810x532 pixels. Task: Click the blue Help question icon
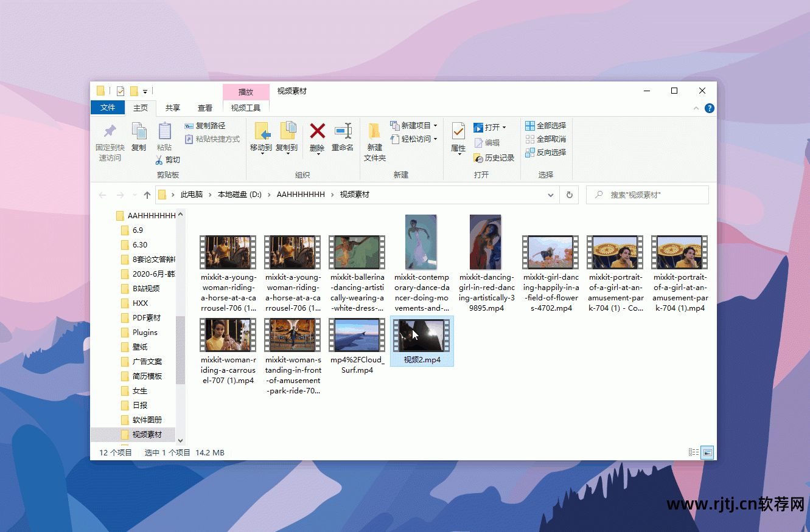710,108
